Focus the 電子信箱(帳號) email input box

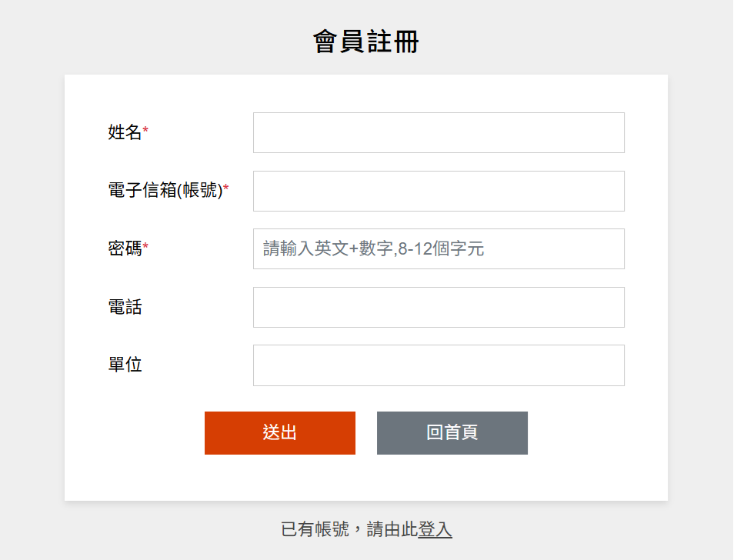(439, 191)
